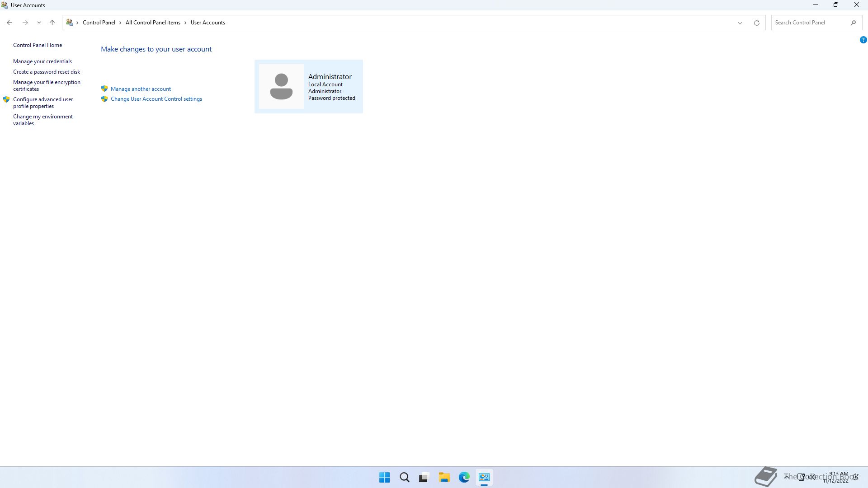Open taskbar Search magnifier
Image resolution: width=868 pixels, height=488 pixels.
click(405, 477)
